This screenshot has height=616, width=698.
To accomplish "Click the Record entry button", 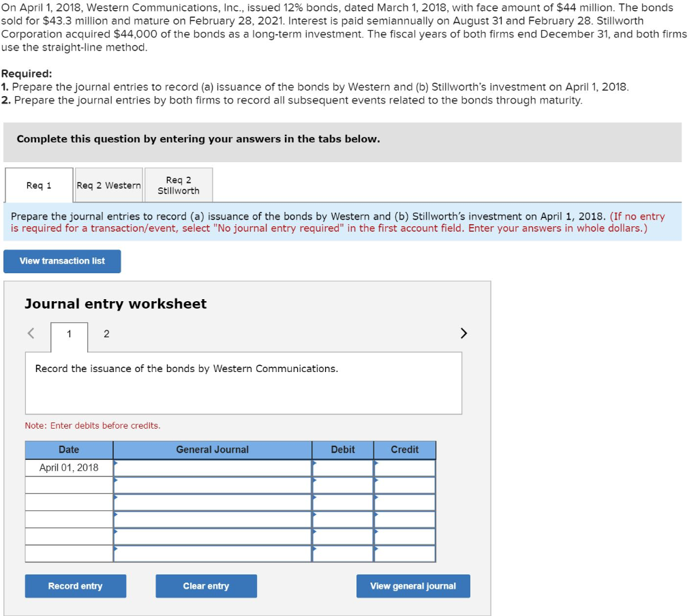I will [x=75, y=586].
